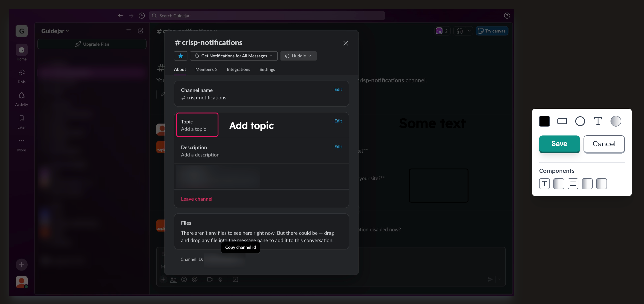Close the crisp-notifications details dialog
The image size is (644, 304).
tap(345, 43)
